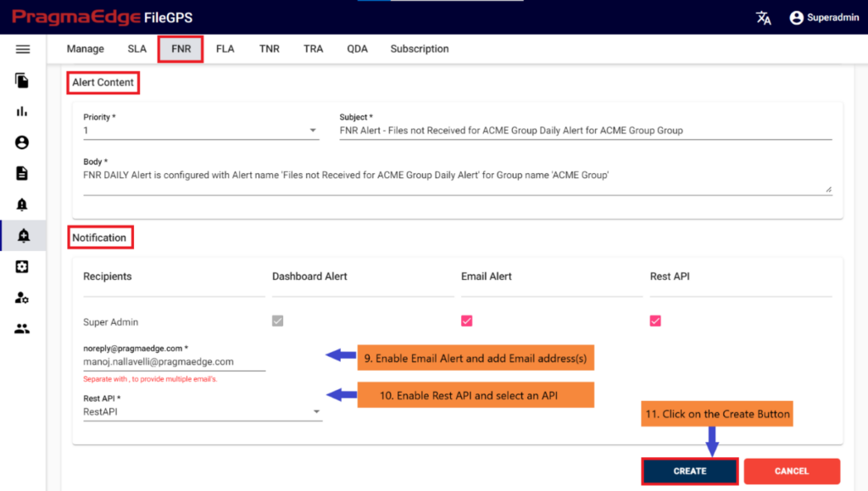The image size is (868, 491).
Task: Open the Subscription tab
Action: pyautogui.click(x=420, y=48)
